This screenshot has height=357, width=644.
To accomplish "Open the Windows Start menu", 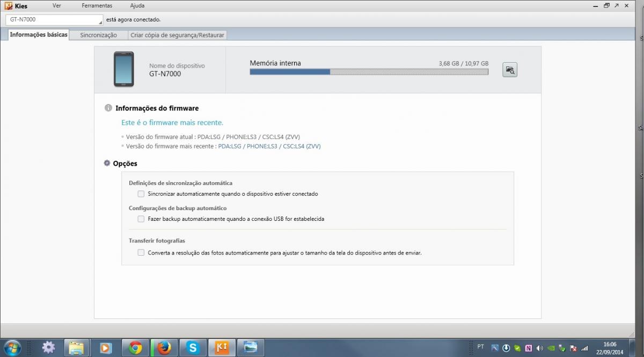I will point(11,348).
